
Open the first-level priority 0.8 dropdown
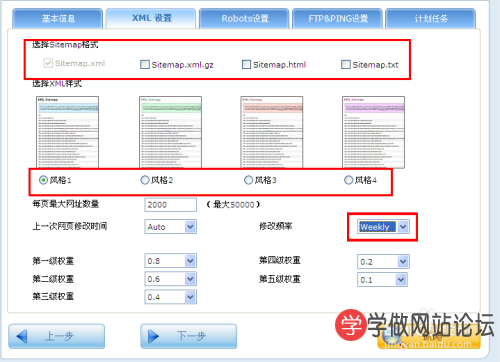(x=171, y=261)
